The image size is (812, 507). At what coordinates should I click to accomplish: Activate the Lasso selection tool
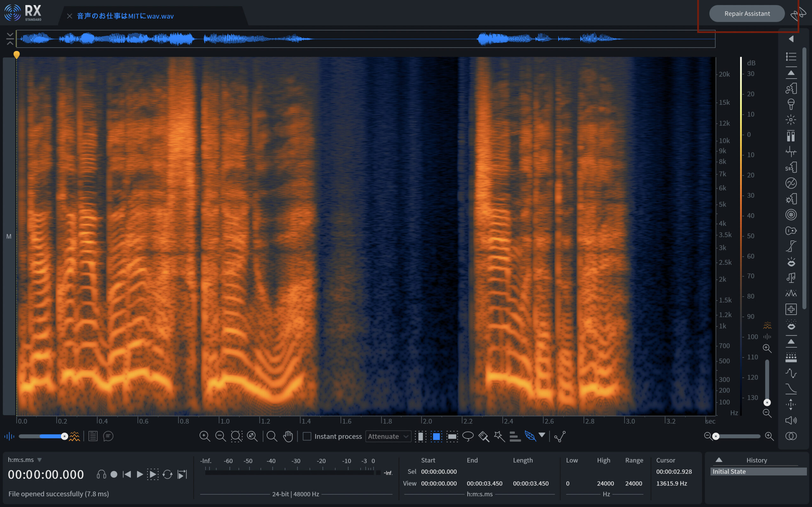[x=468, y=436]
